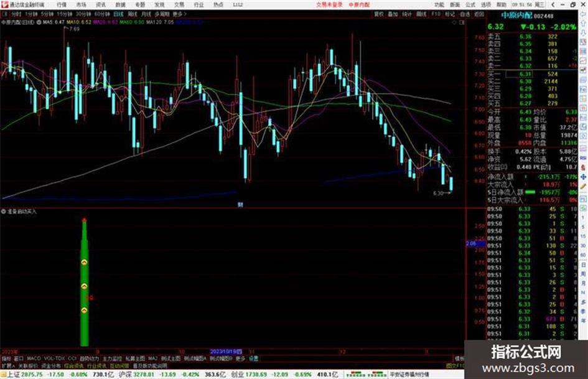
Task: Open the 市场 menu
Action: 81,4
